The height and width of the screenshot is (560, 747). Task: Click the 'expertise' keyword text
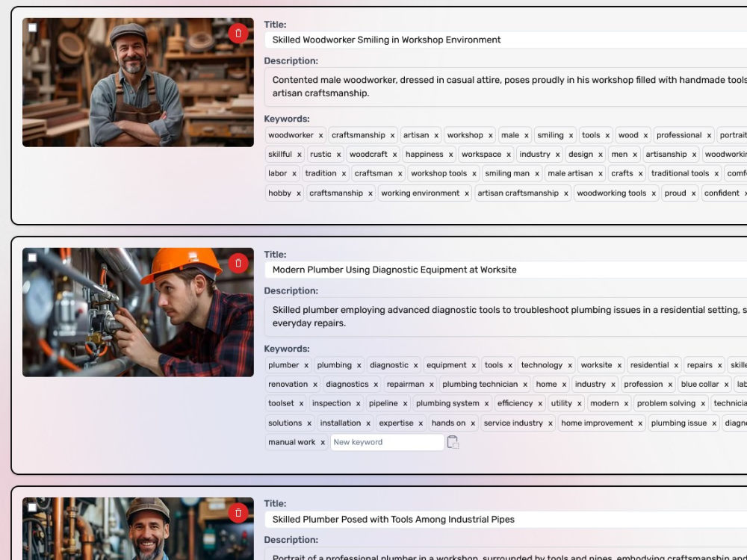pyautogui.click(x=396, y=423)
